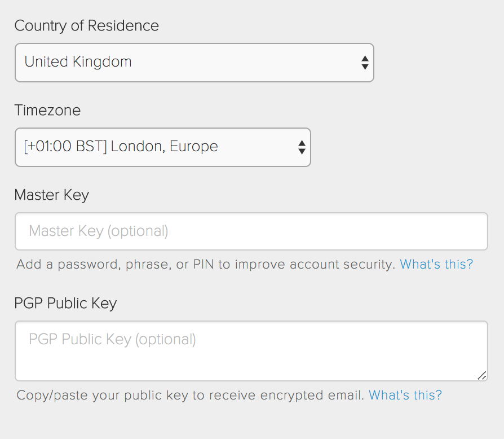Click the "Master Key (optional)" placeholder
The image size is (504, 439).
point(99,231)
